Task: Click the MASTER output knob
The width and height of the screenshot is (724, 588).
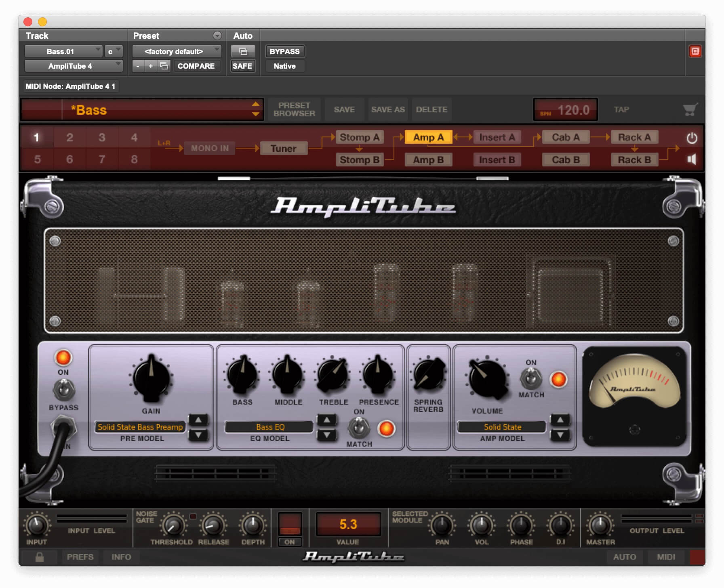Action: (600, 525)
